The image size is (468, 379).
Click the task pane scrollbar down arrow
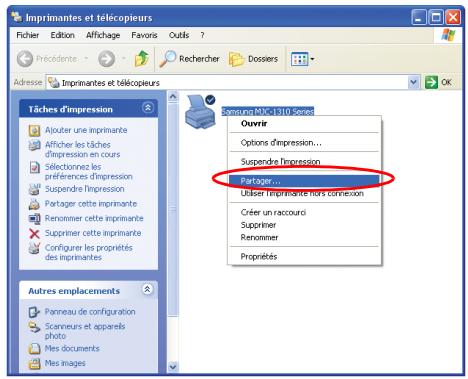173,367
